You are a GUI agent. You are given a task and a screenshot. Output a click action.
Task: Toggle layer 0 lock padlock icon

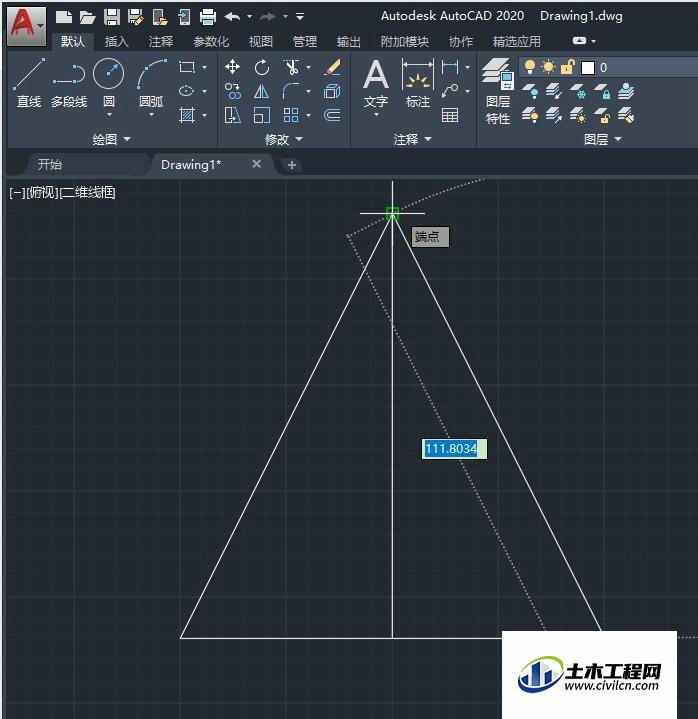567,67
